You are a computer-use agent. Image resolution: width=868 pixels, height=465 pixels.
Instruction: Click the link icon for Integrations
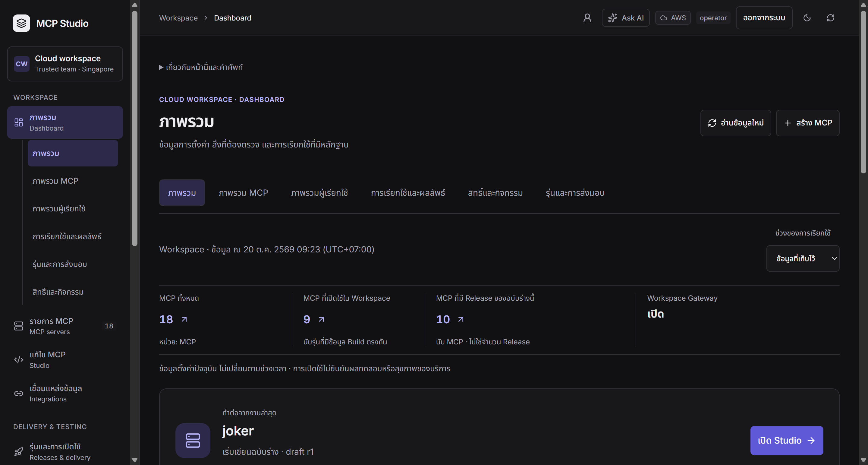tap(18, 394)
